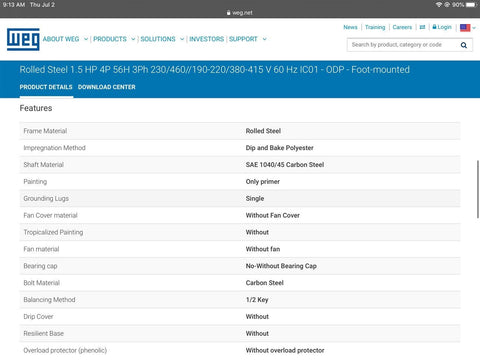Click the 1/2 Key value

(x=257, y=300)
